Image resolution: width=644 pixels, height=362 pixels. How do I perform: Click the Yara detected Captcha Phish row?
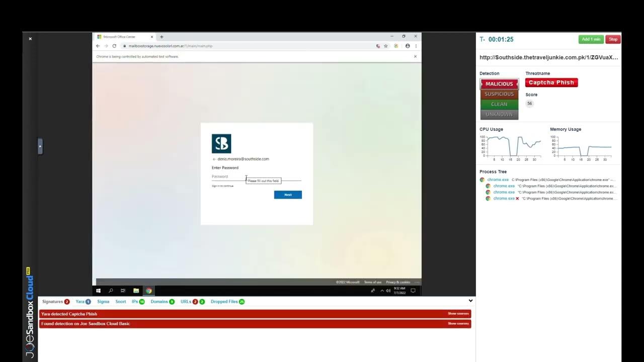point(255,314)
